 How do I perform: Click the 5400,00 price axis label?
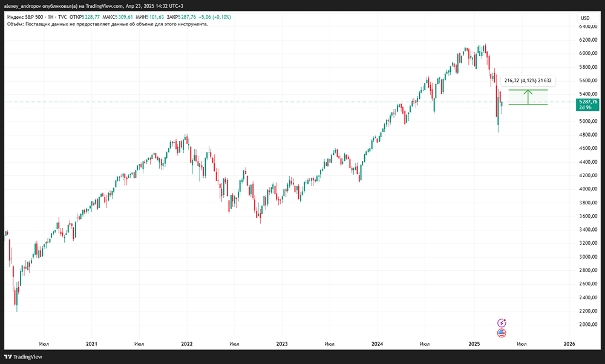point(588,94)
